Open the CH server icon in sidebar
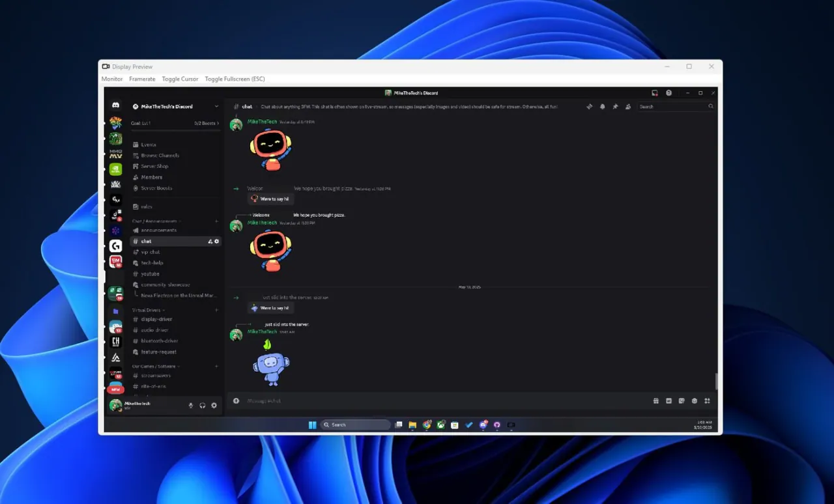834x504 pixels. (115, 341)
